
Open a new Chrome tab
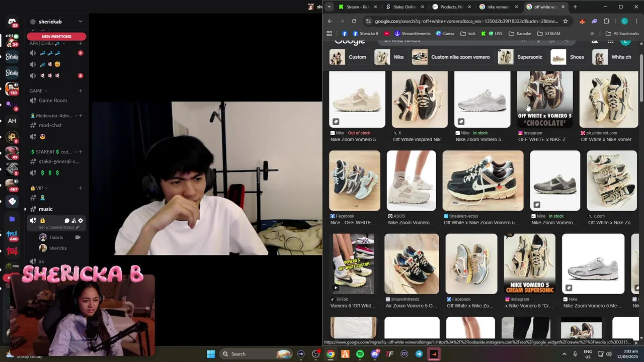click(575, 7)
